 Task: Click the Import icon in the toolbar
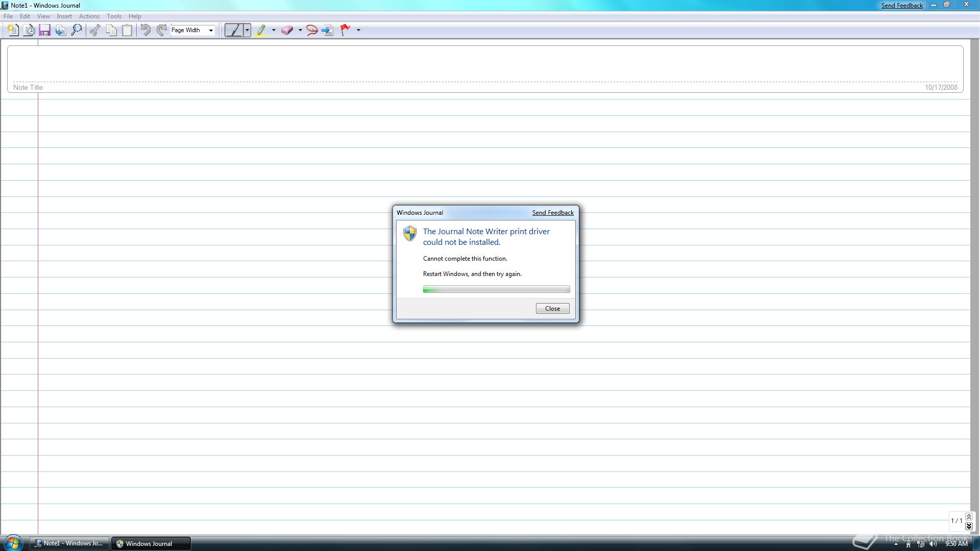[61, 30]
